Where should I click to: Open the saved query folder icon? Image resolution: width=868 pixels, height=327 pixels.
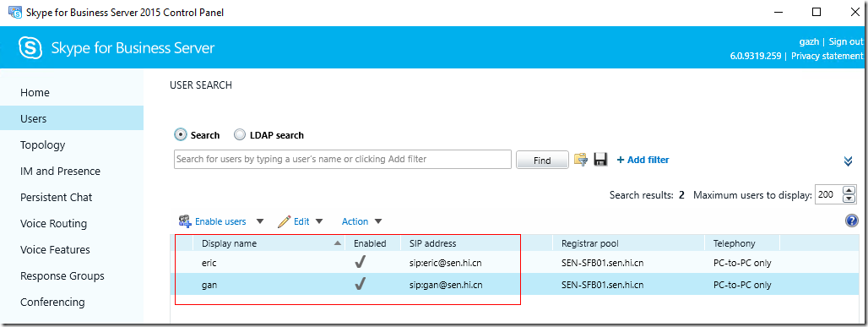pyautogui.click(x=580, y=160)
